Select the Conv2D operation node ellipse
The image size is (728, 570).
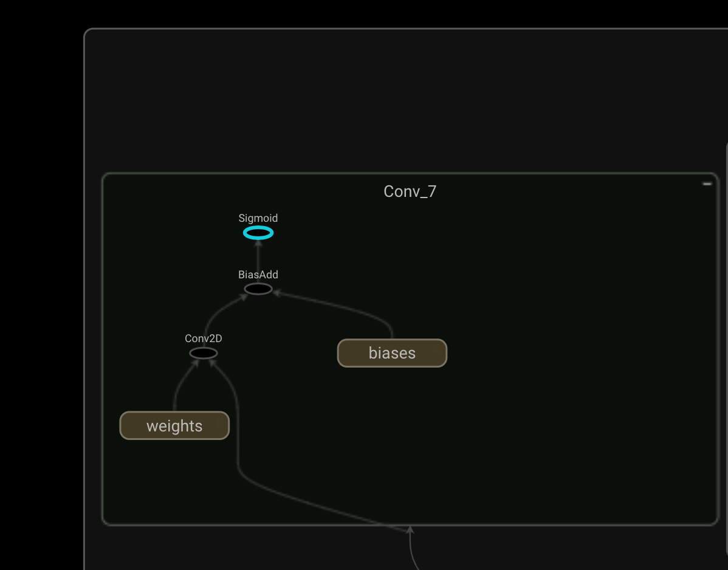[204, 353]
